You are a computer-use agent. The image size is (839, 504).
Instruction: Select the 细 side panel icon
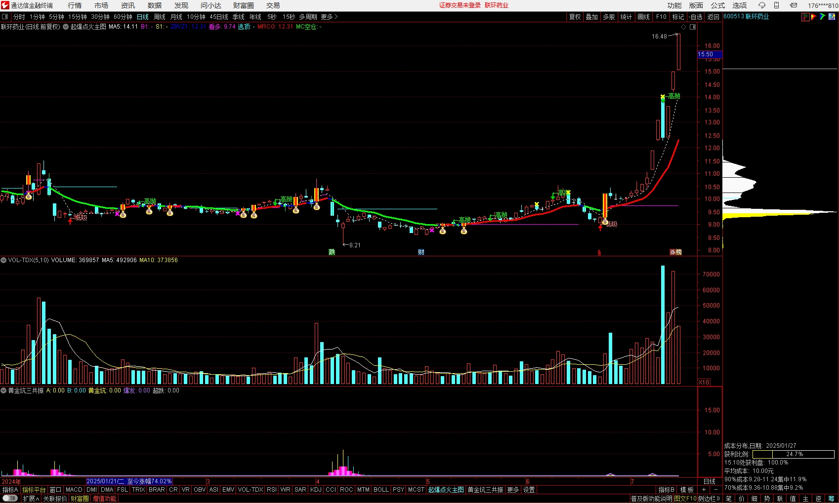[x=755, y=499]
